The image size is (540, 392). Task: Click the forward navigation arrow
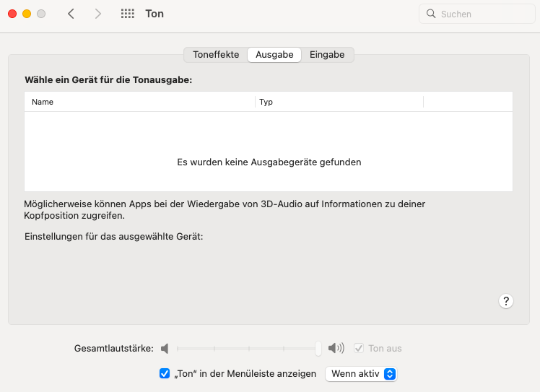(x=98, y=14)
